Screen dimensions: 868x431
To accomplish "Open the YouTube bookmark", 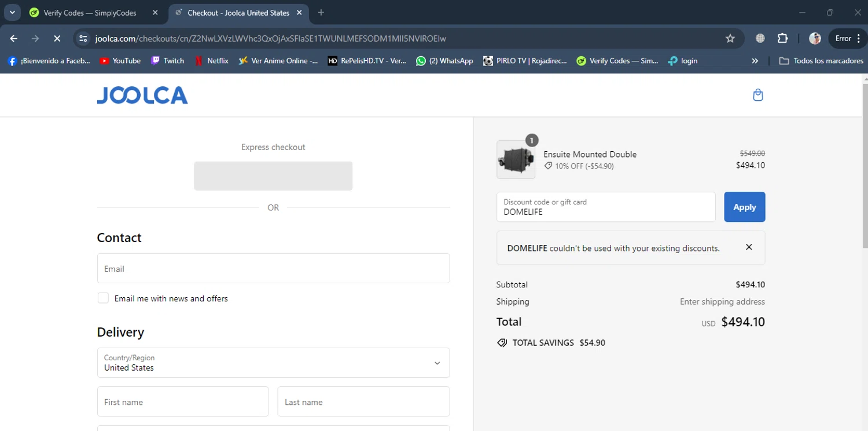I will [x=120, y=61].
